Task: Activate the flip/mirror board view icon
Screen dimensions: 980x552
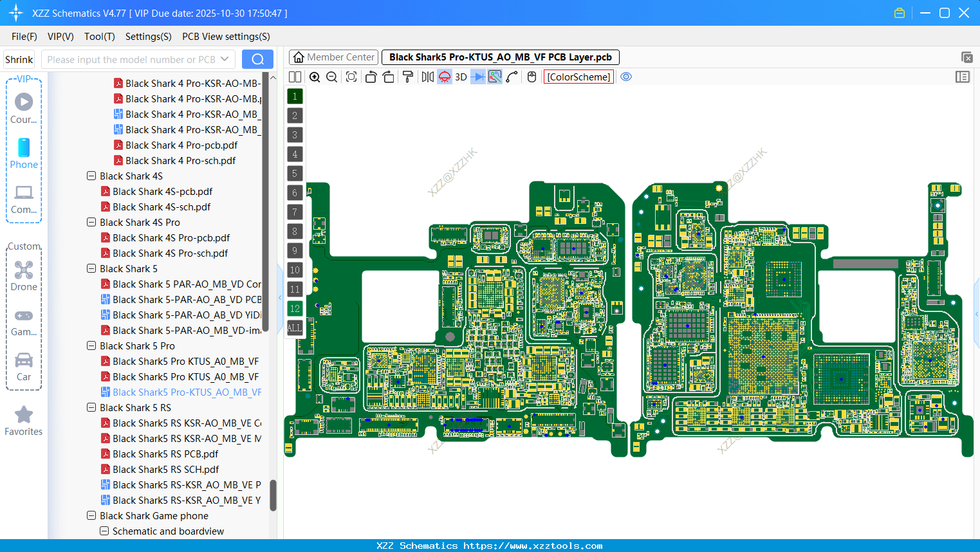Action: [x=427, y=77]
